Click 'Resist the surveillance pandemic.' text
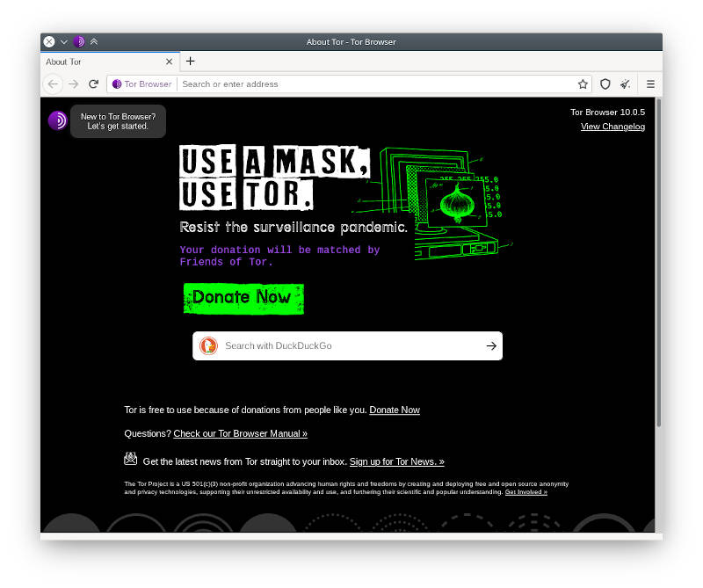The width and height of the screenshot is (703, 588). point(294,228)
